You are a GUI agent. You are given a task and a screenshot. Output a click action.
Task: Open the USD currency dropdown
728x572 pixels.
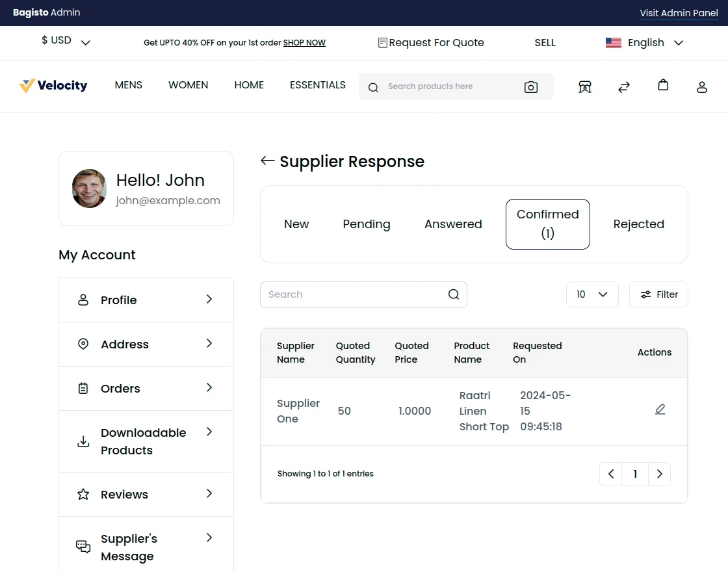(x=66, y=41)
